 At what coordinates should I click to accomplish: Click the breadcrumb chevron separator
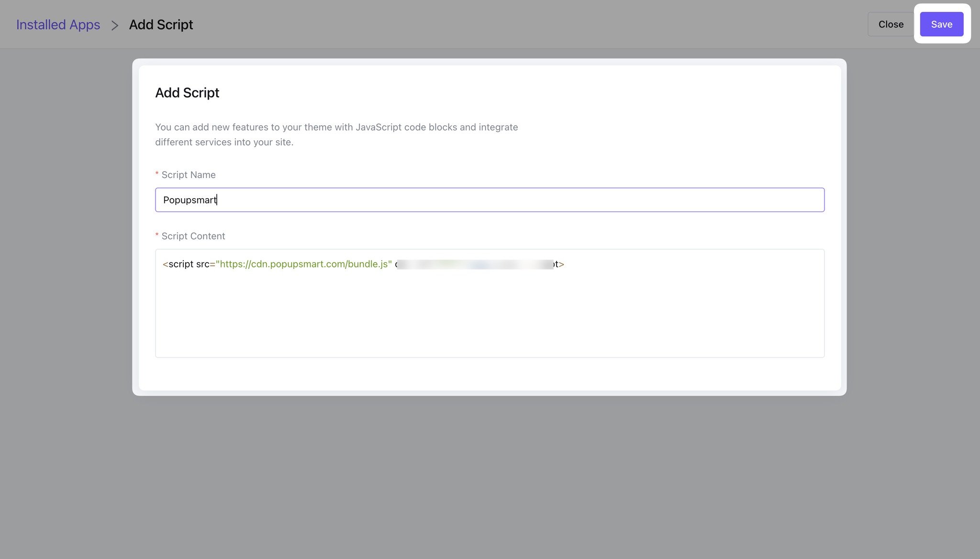[x=114, y=25]
